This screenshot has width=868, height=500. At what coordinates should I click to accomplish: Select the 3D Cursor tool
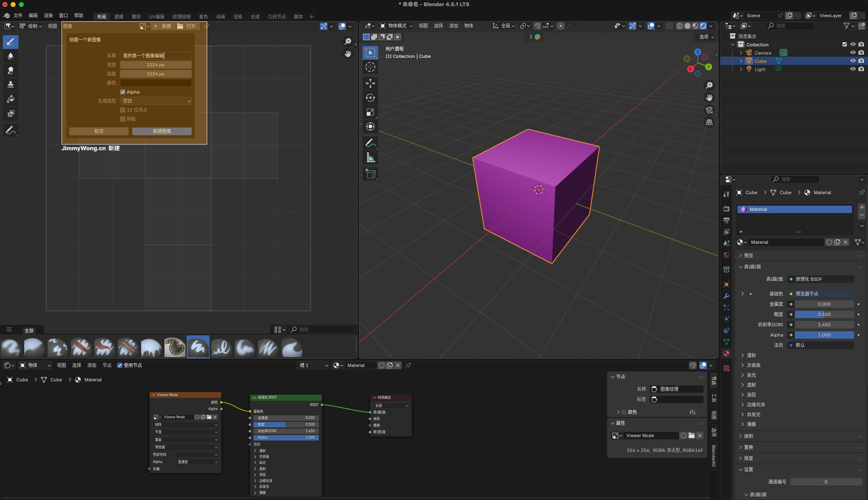tap(370, 67)
